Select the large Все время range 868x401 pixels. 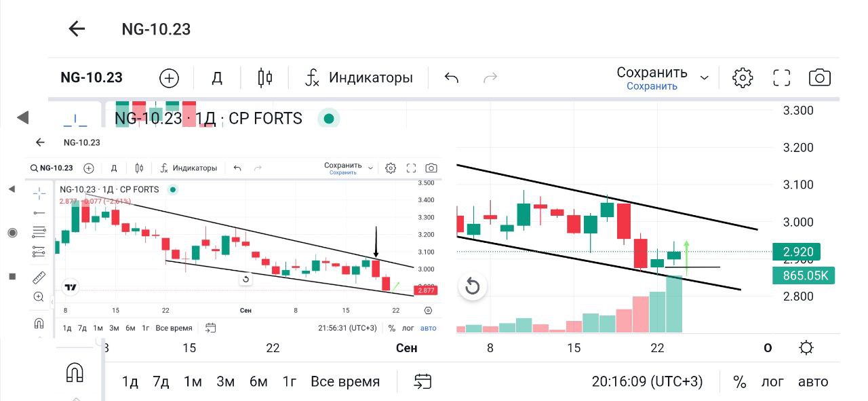[x=345, y=381]
